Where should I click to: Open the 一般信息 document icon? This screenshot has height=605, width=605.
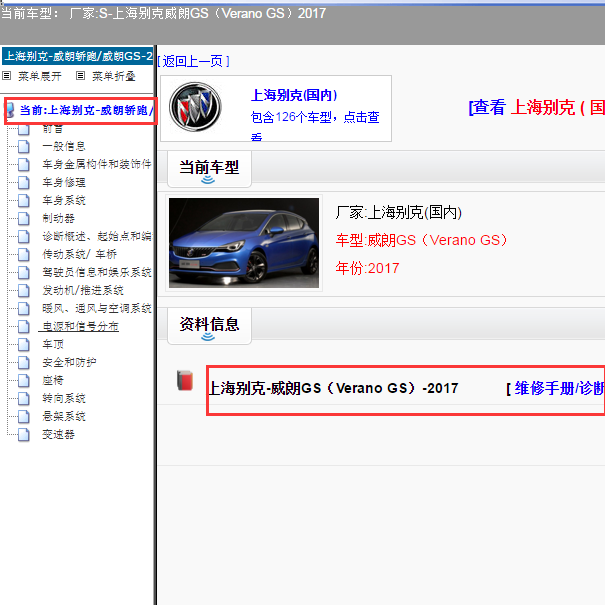click(x=24, y=146)
